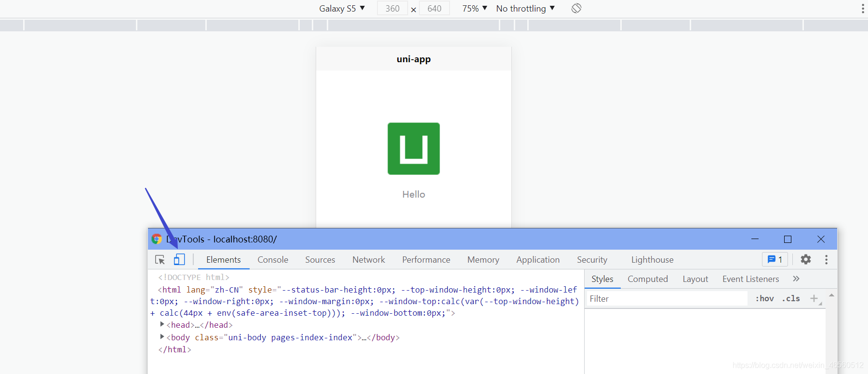Screen dimensions: 868x374
Task: Add new style rule plus icon
Action: point(814,298)
